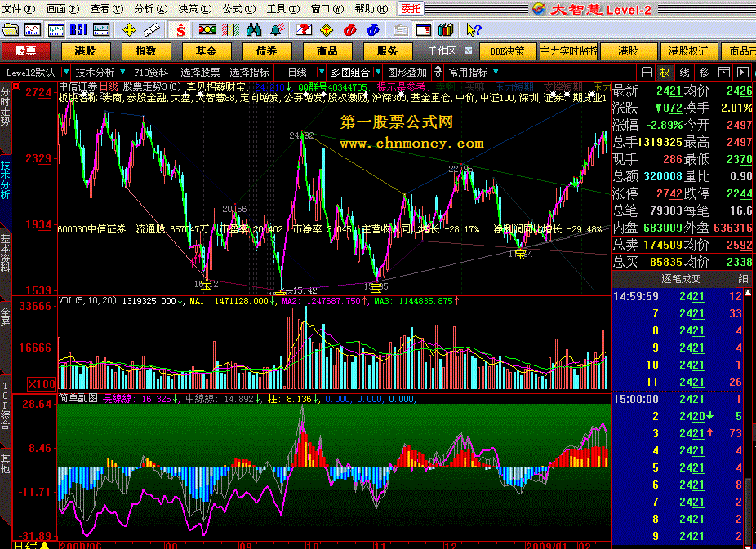The height and width of the screenshot is (549, 756).
Task: Switch to the 基本资料 side tab
Action: click(5, 254)
